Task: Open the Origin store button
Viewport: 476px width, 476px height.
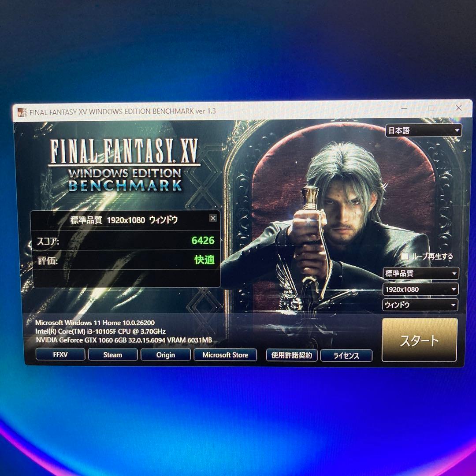Action: [166, 355]
